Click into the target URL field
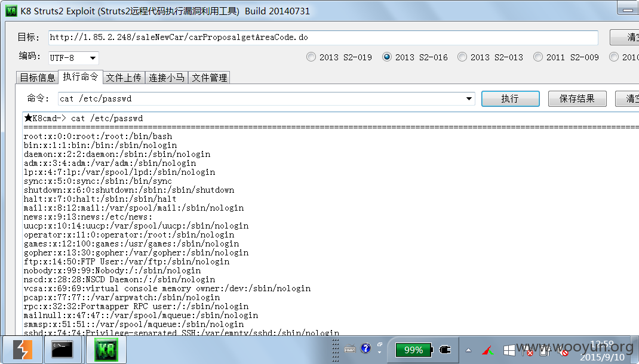The image size is (639, 364). [323, 38]
